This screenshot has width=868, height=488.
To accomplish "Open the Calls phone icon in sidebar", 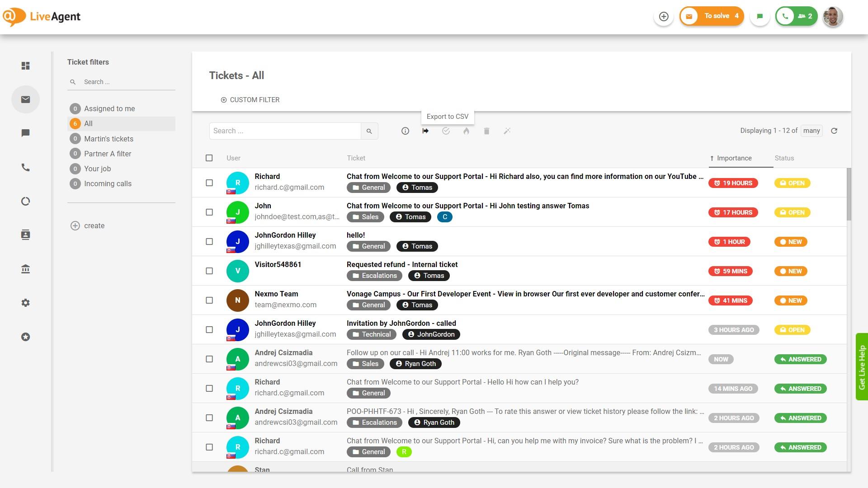I will pos(26,168).
